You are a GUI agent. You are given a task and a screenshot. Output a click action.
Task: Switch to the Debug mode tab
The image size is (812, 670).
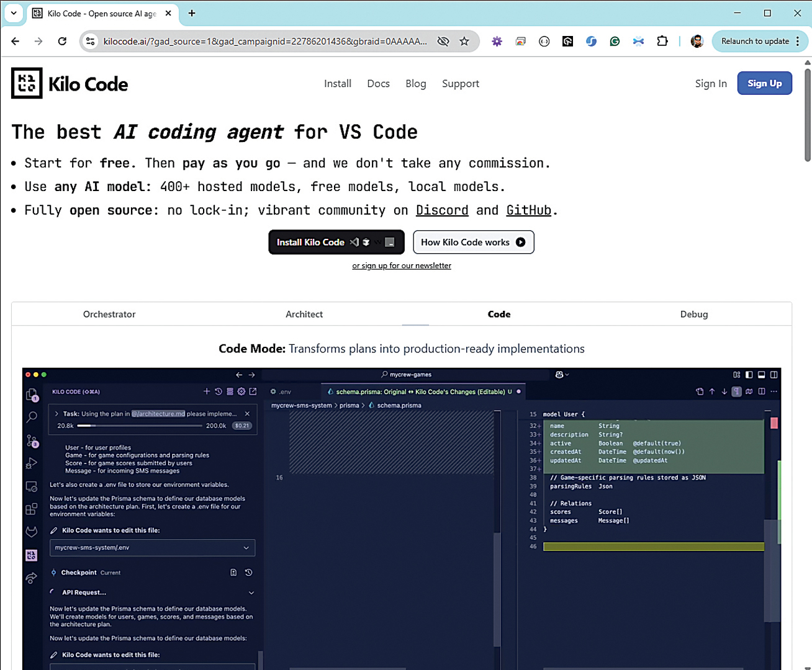693,315
